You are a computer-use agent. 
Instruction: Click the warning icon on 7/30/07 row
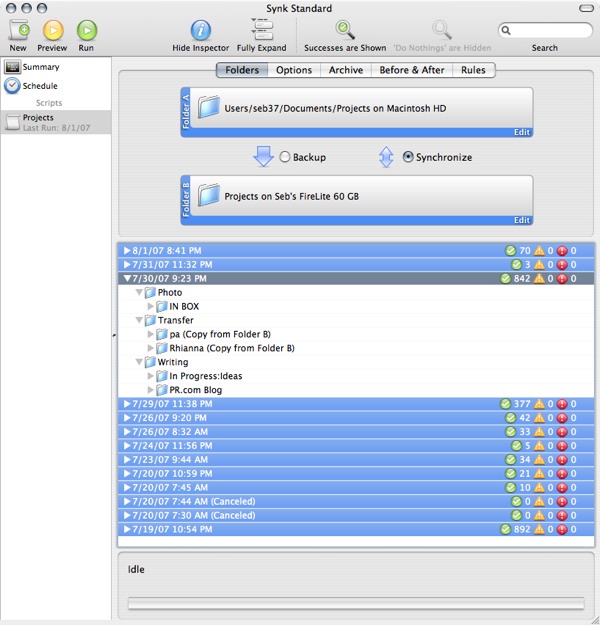pyautogui.click(x=539, y=279)
